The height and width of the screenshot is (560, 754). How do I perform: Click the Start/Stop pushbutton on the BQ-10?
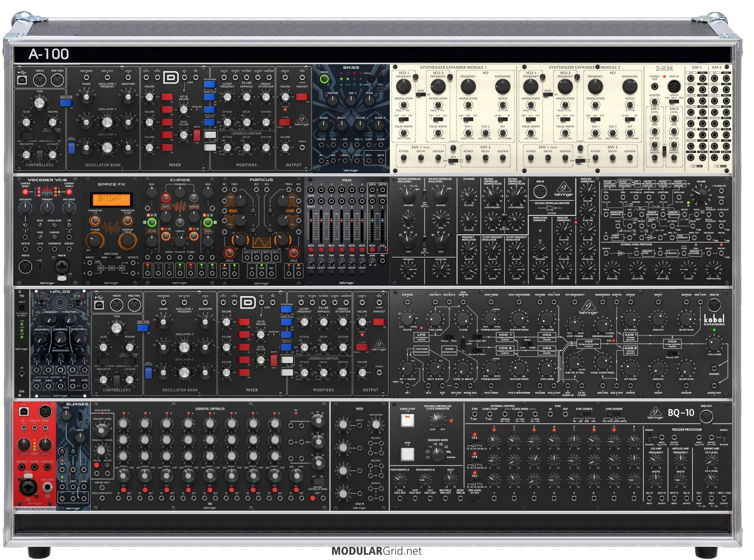(407, 421)
